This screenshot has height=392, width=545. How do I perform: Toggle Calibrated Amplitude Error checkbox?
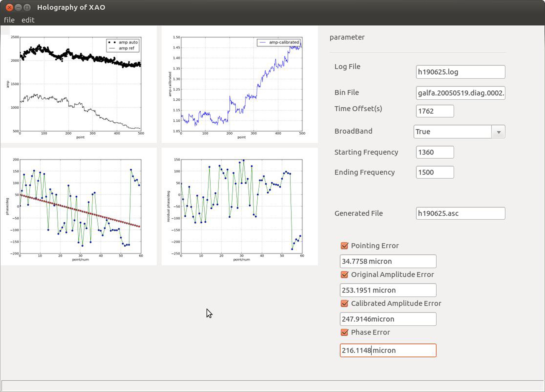click(344, 303)
